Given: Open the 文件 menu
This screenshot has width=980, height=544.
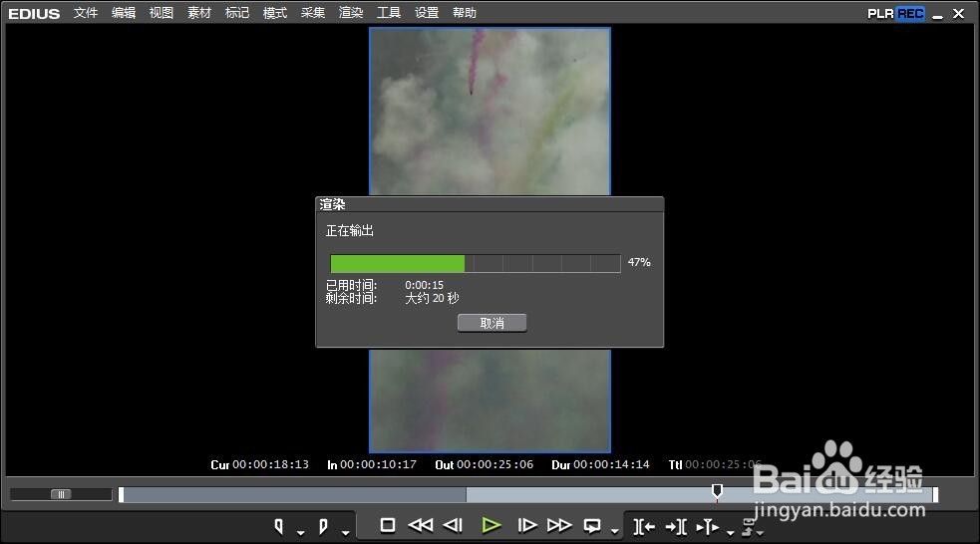Looking at the screenshot, I should 86,13.
